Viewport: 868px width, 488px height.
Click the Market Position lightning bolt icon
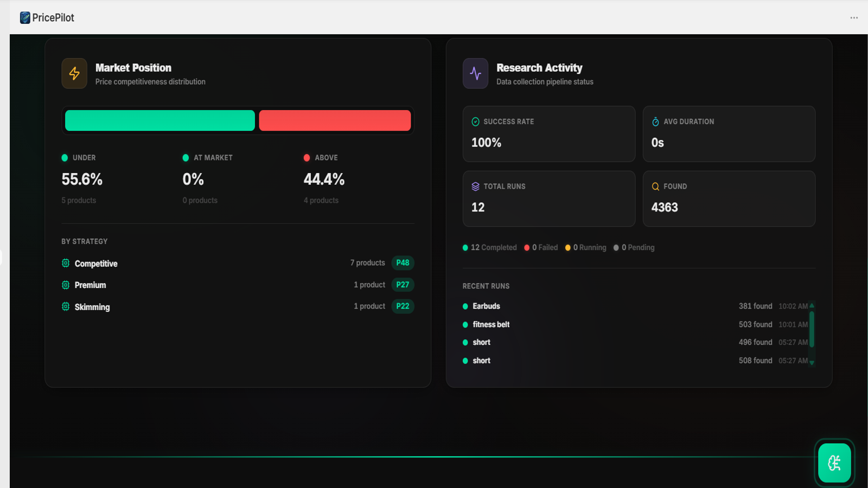74,73
